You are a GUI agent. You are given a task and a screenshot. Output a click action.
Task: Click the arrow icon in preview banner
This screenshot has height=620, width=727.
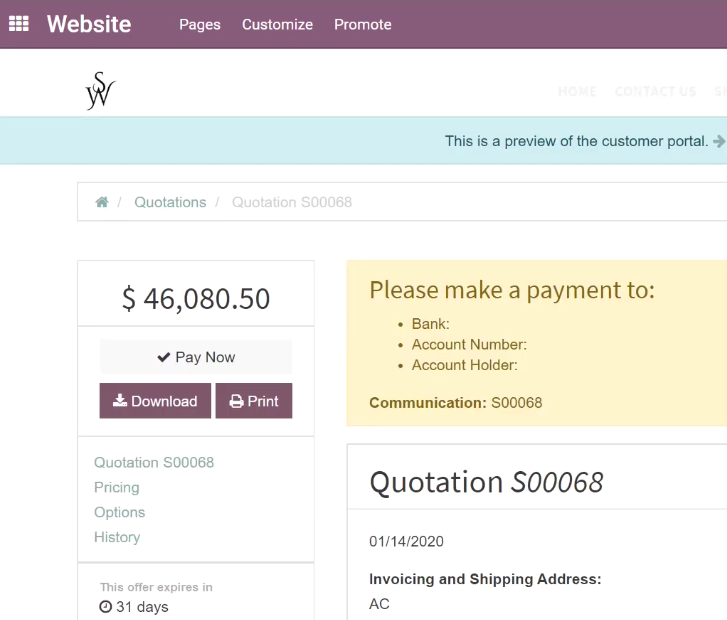[720, 141]
